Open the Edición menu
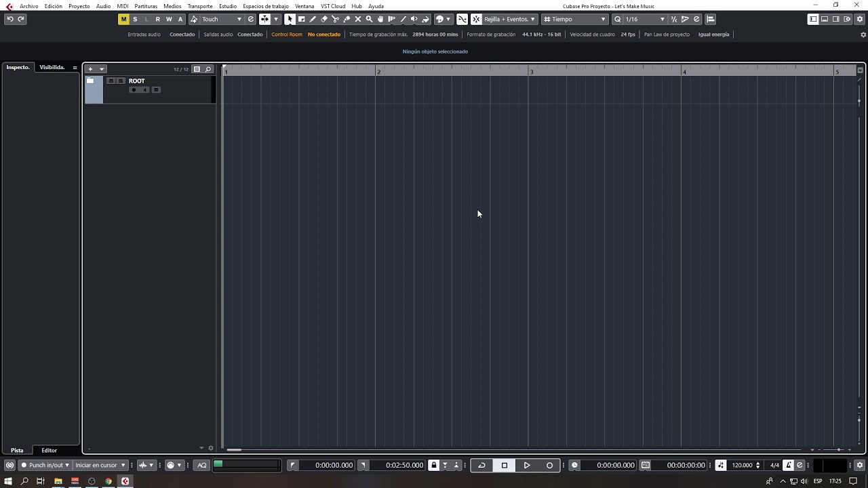The height and width of the screenshot is (488, 868). click(x=54, y=6)
